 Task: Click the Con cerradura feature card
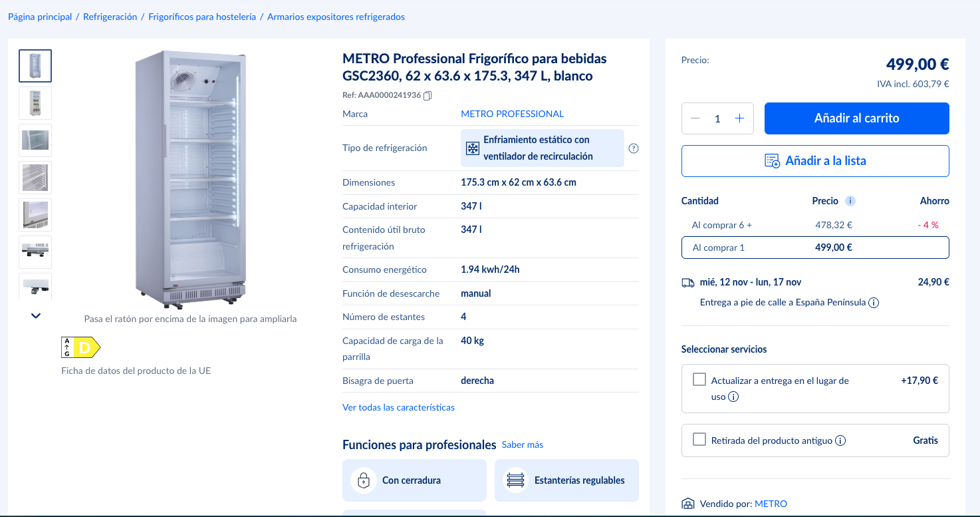(414, 480)
